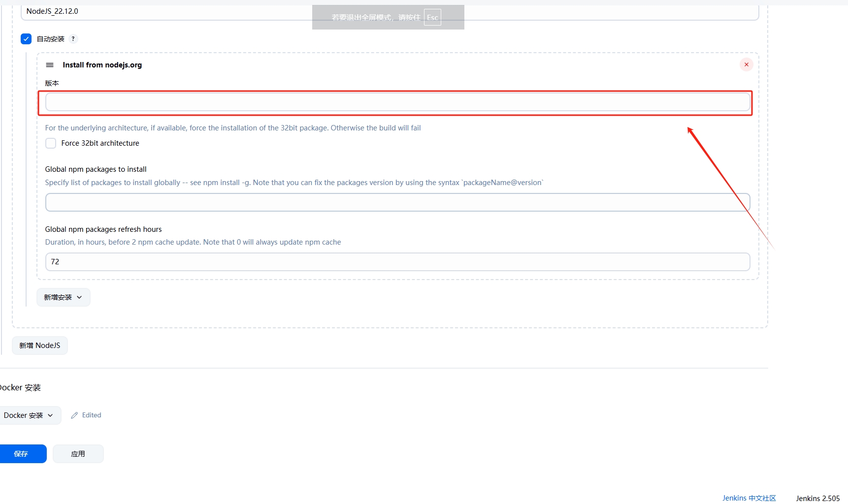Enable Force 32bit architecture checkbox

[x=51, y=143]
